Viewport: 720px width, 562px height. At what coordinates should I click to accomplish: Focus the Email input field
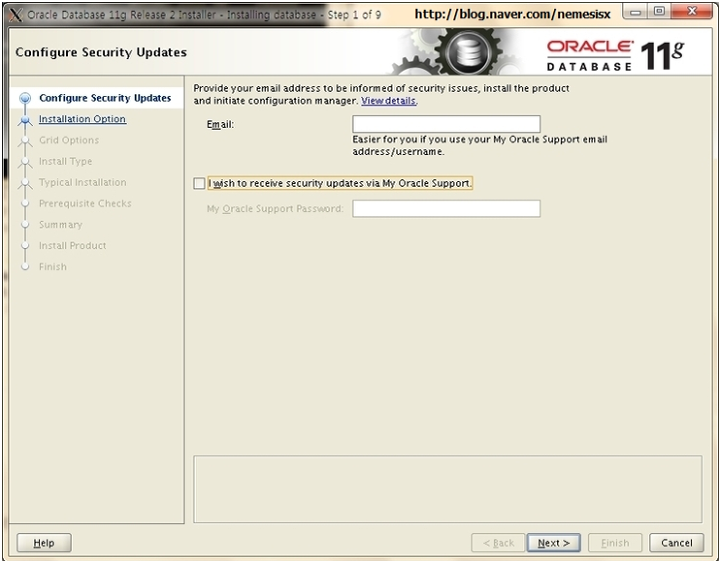pos(446,124)
